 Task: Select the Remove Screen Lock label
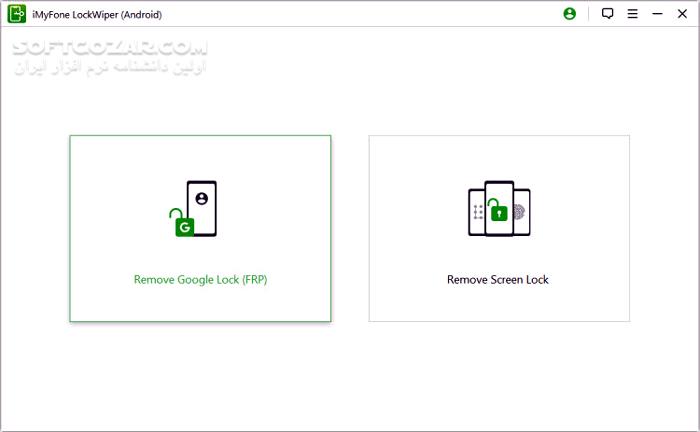point(498,280)
